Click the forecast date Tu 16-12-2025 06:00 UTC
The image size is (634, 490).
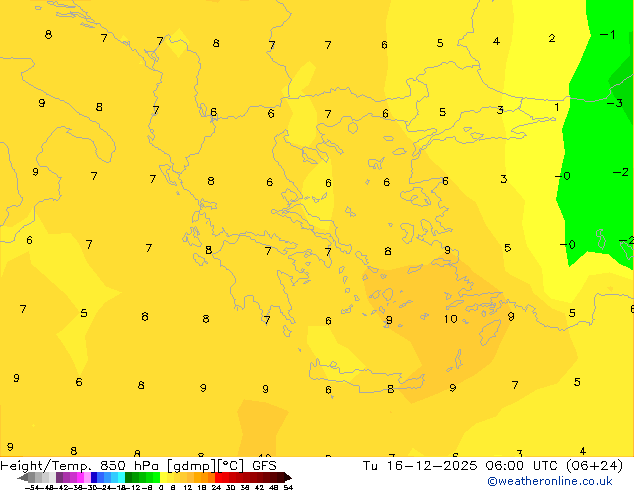point(462,466)
